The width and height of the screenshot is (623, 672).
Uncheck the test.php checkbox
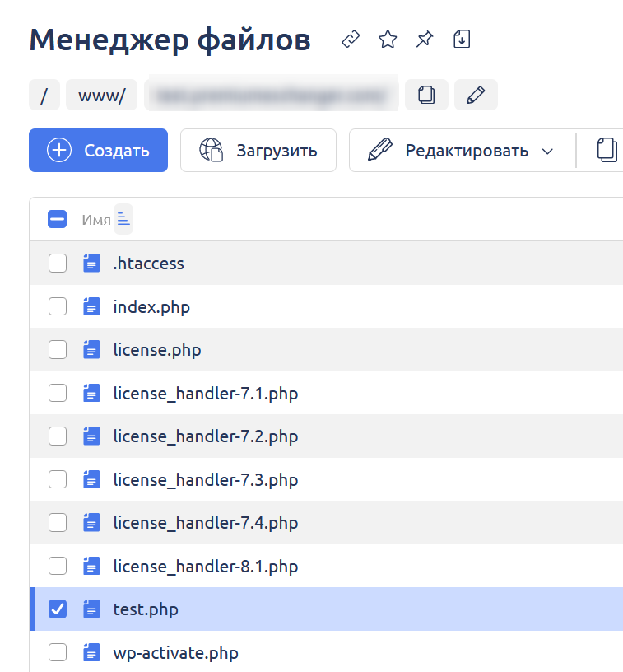point(57,609)
